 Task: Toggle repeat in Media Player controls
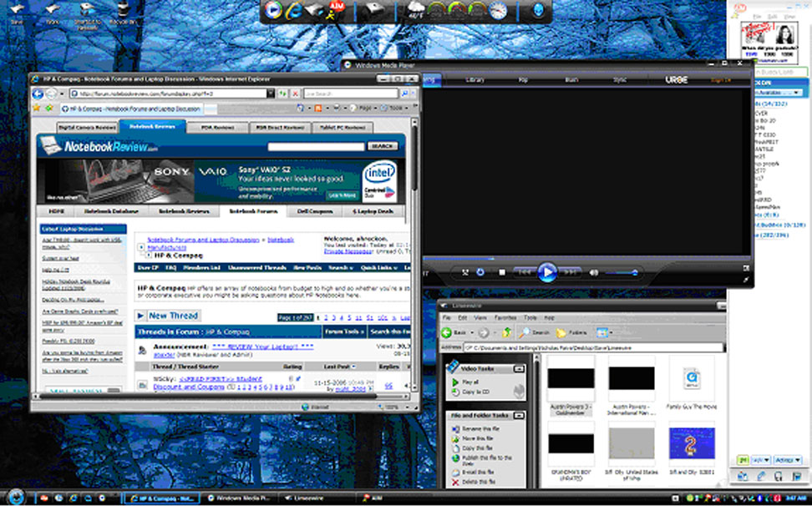pyautogui.click(x=480, y=272)
